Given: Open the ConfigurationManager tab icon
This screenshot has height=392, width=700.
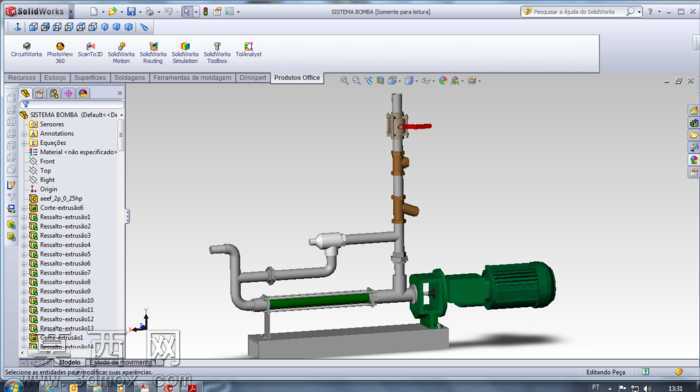Looking at the screenshot, I should pos(54,93).
